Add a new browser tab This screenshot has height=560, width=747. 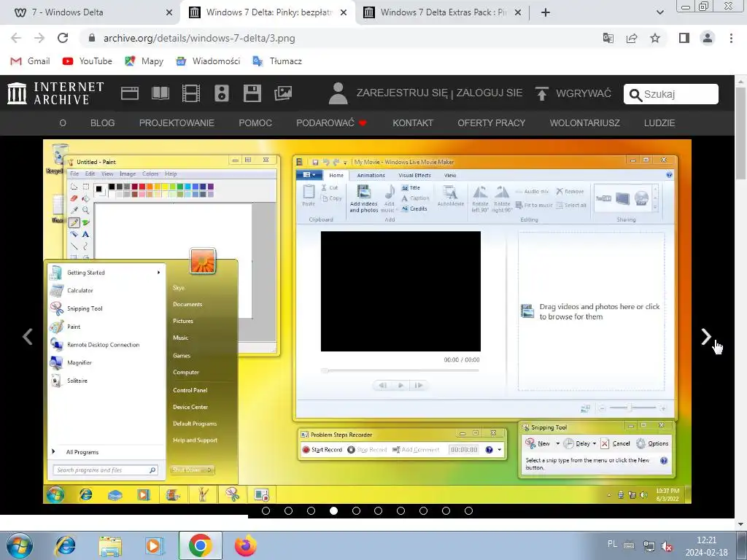click(546, 12)
